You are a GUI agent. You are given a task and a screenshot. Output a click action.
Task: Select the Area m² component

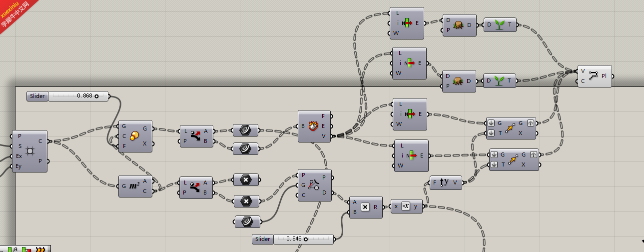(134, 186)
